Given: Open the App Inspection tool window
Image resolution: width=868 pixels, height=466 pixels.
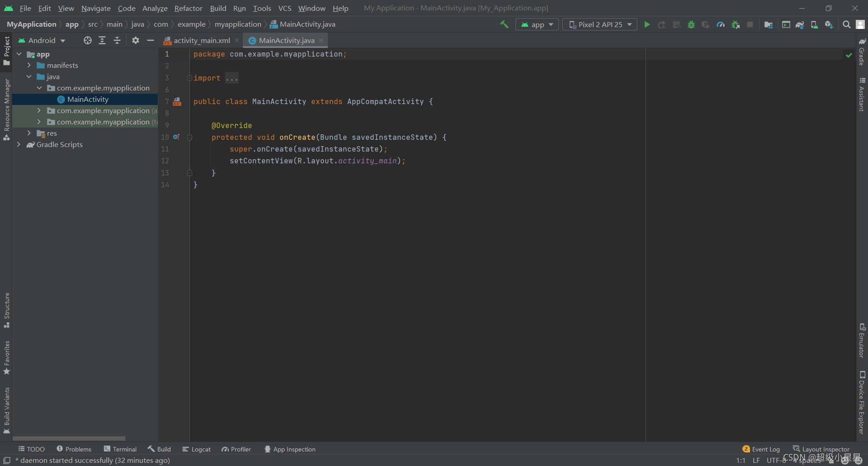Looking at the screenshot, I should [290, 449].
